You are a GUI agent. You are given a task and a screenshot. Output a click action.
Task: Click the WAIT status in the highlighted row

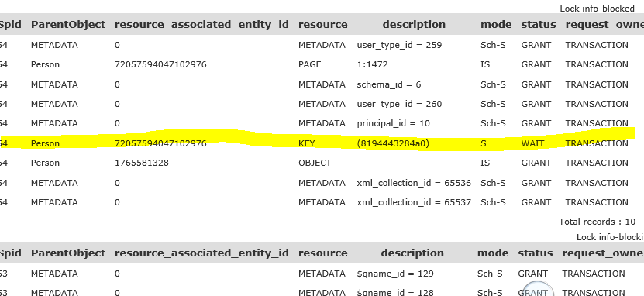(x=532, y=143)
